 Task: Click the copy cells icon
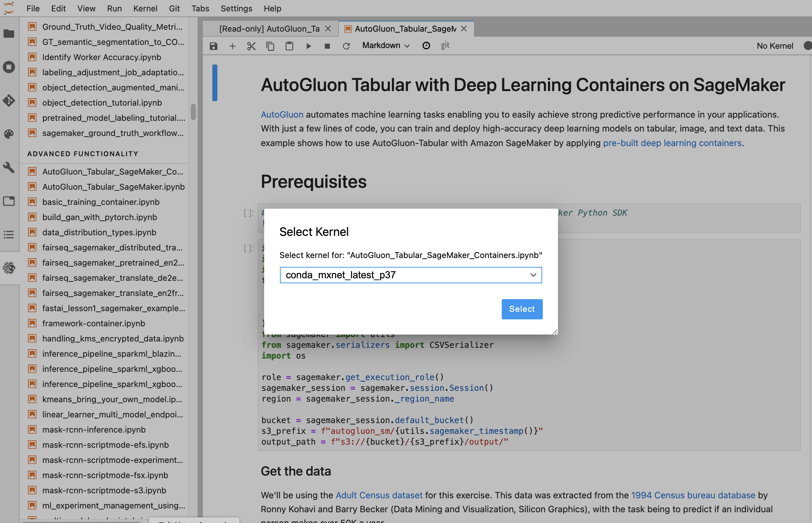270,46
